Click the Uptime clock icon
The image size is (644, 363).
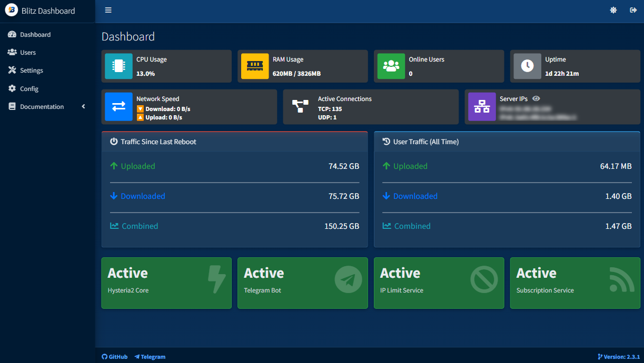[x=527, y=66]
